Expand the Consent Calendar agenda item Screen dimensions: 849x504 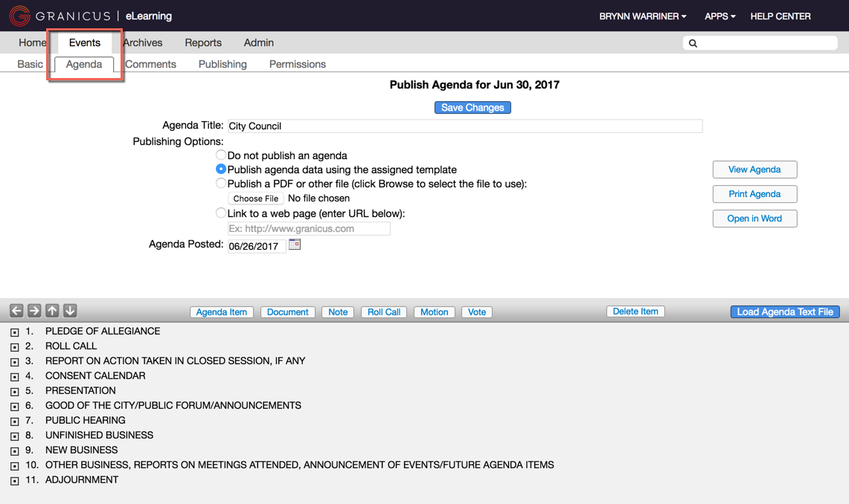pos(15,377)
